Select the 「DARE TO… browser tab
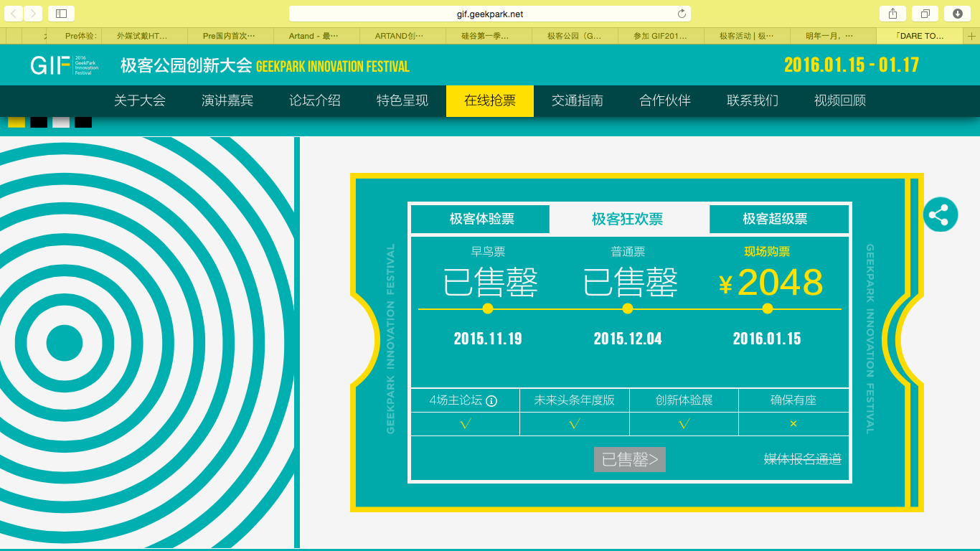 (920, 36)
